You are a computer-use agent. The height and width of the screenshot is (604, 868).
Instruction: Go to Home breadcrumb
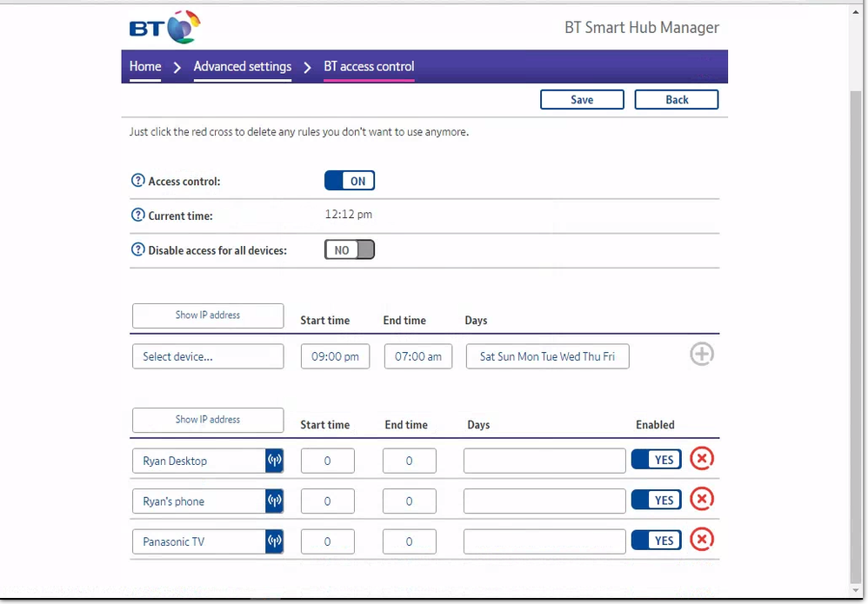(145, 66)
